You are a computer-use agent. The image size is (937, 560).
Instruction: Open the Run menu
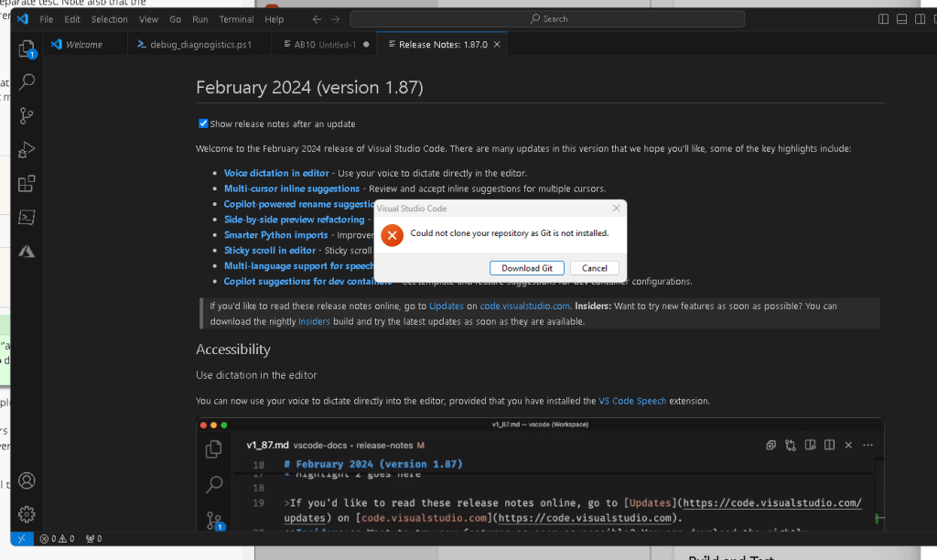200,19
